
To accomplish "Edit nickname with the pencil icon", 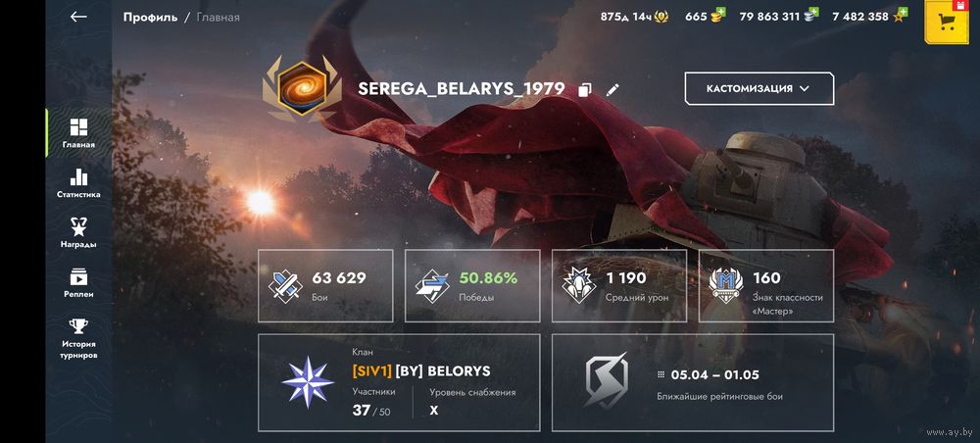I will coord(612,89).
